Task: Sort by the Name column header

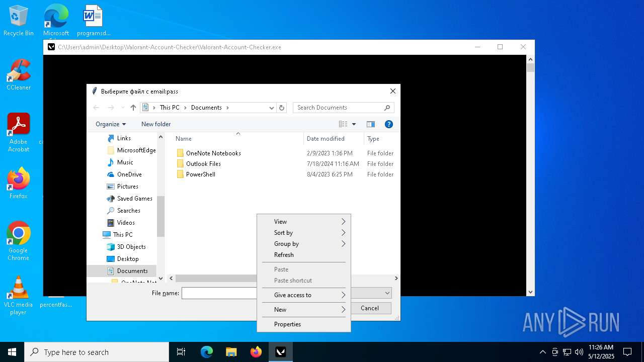Action: (x=236, y=139)
